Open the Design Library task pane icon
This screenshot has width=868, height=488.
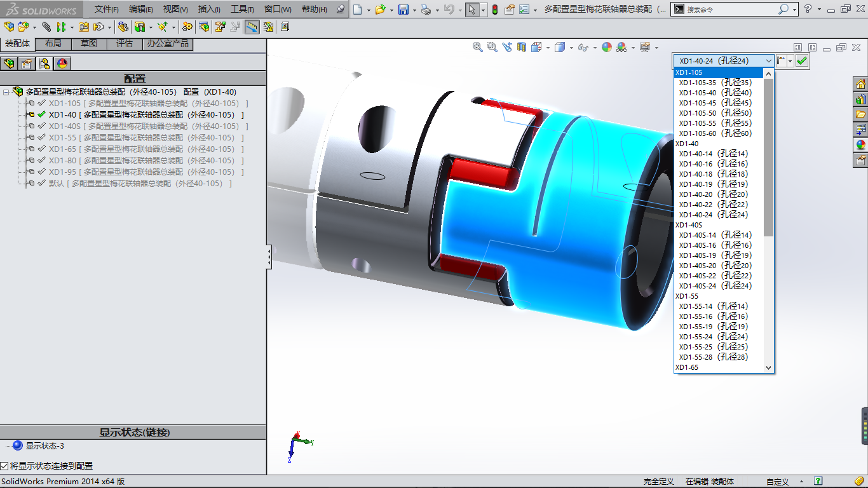861,100
